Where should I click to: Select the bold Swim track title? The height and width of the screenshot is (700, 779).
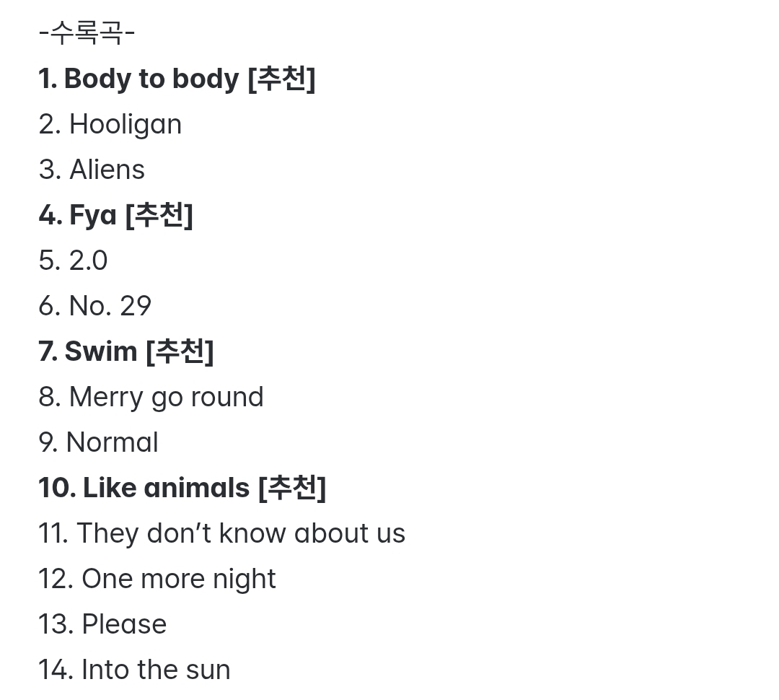coord(100,351)
